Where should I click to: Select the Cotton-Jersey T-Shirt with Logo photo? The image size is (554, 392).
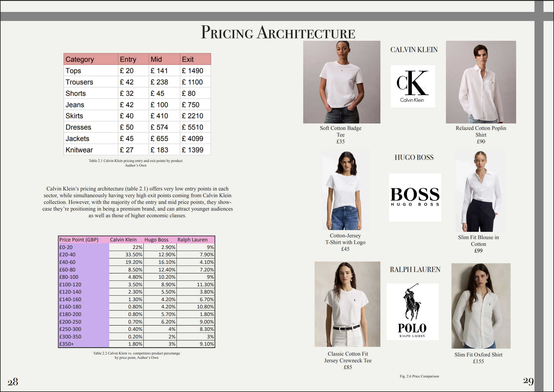pos(345,190)
